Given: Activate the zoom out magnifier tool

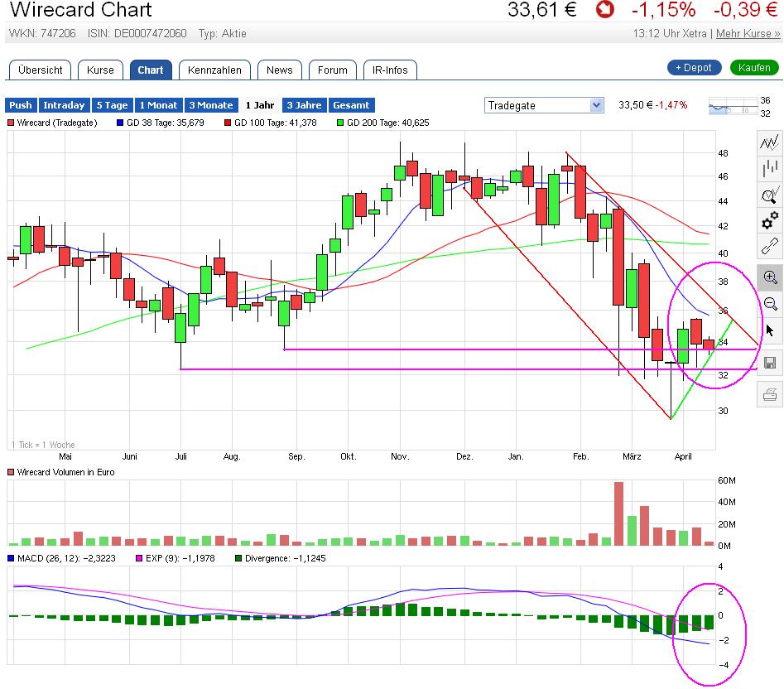Looking at the screenshot, I should [x=770, y=303].
